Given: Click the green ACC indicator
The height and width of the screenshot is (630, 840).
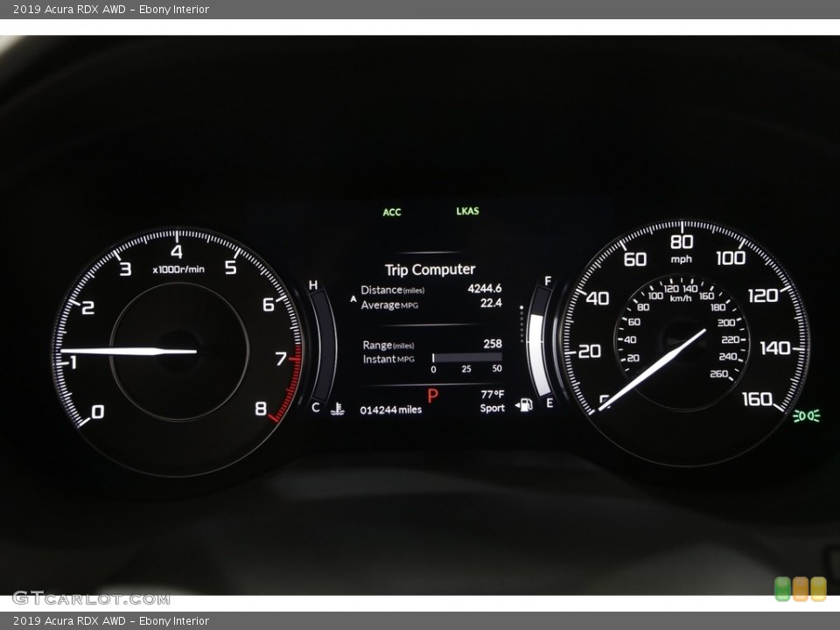Looking at the screenshot, I should 392,212.
